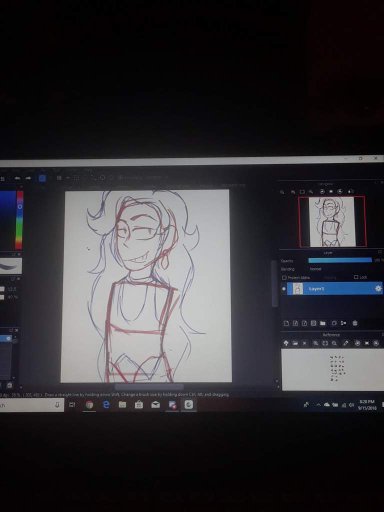
Task: Expand the Layer panel options menu
Action: (380, 252)
